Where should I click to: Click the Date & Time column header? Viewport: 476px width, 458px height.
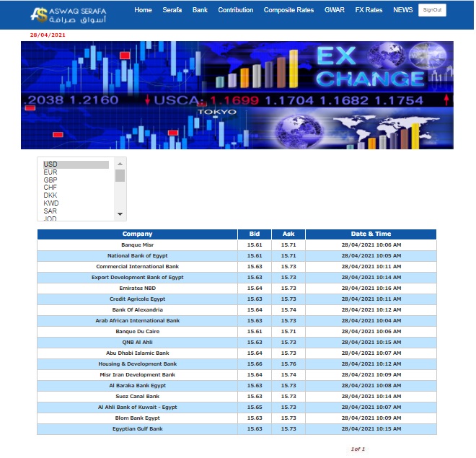pos(371,234)
